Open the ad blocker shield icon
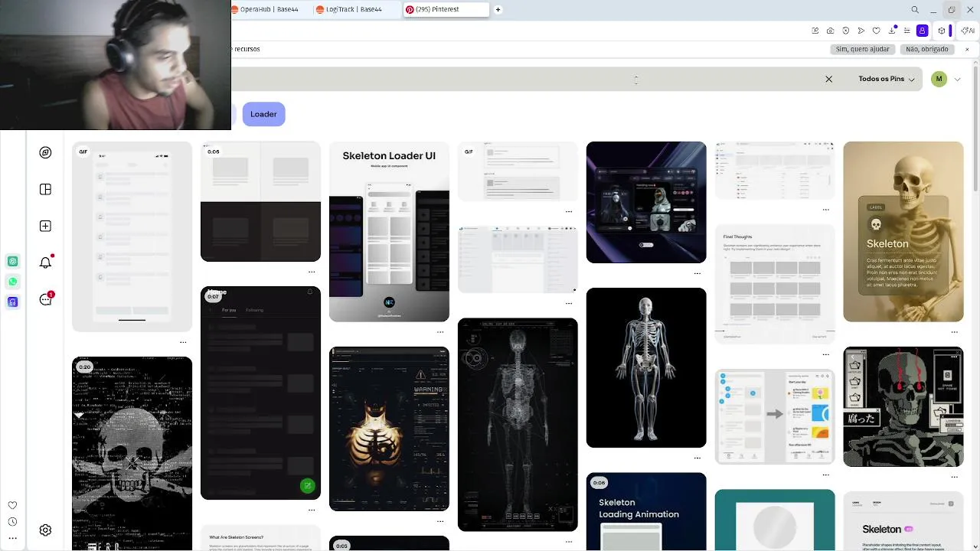The width and height of the screenshot is (980, 551). (x=846, y=31)
